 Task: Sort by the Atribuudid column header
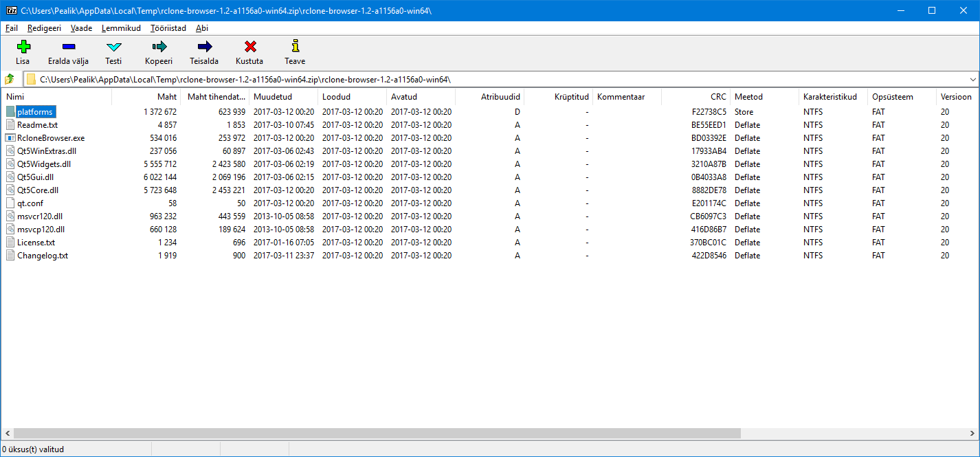(489, 97)
